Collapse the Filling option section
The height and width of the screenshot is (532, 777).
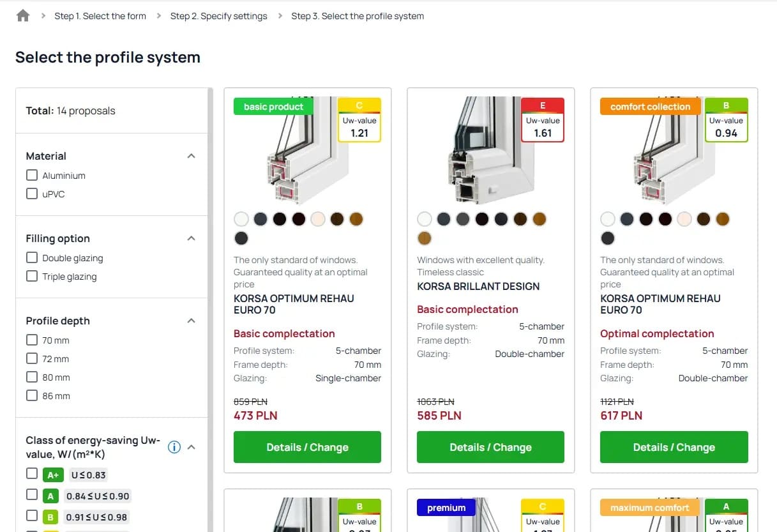(x=191, y=238)
